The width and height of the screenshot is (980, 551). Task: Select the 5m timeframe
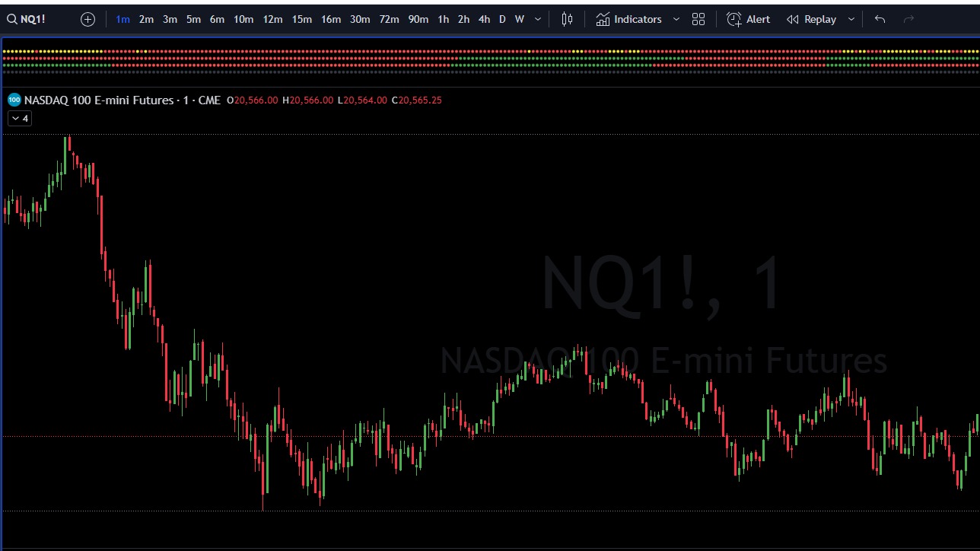tap(193, 19)
